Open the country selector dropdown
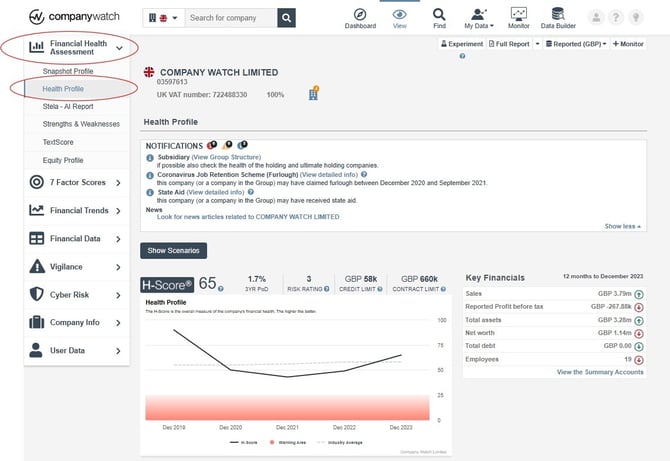This screenshot has width=670, height=461. pyautogui.click(x=163, y=18)
